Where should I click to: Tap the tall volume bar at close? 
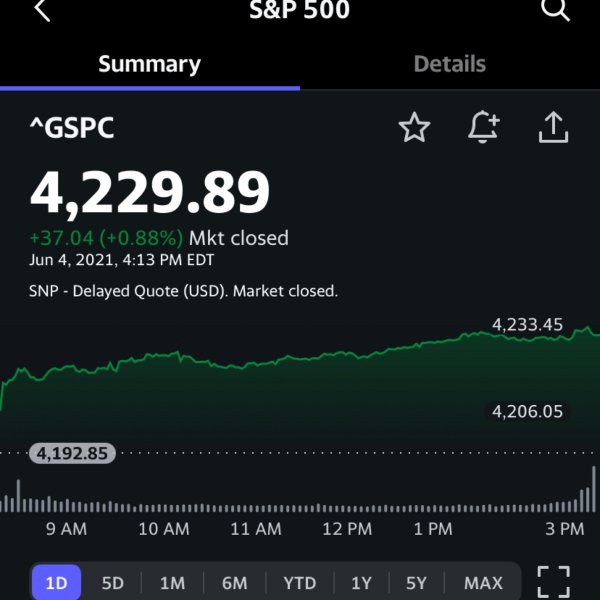594,489
